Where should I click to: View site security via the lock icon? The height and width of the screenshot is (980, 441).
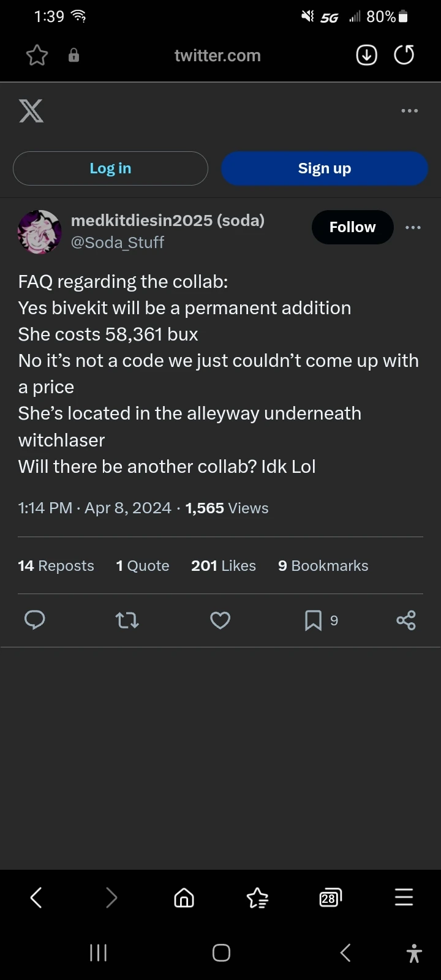(73, 55)
